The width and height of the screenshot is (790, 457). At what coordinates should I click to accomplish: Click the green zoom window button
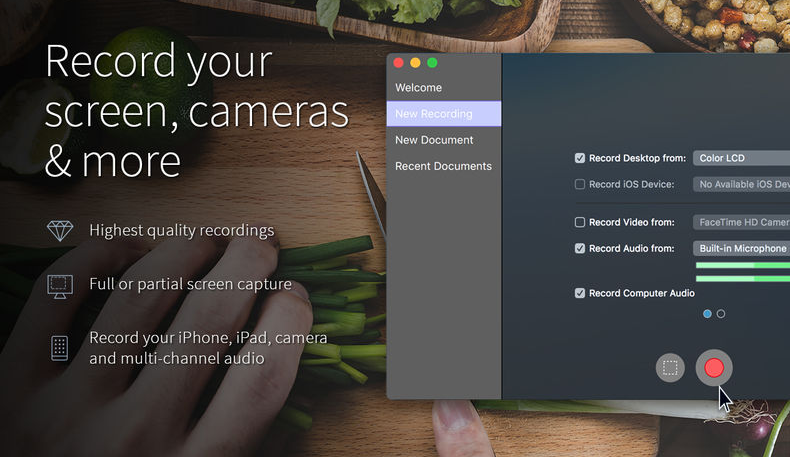pyautogui.click(x=432, y=63)
